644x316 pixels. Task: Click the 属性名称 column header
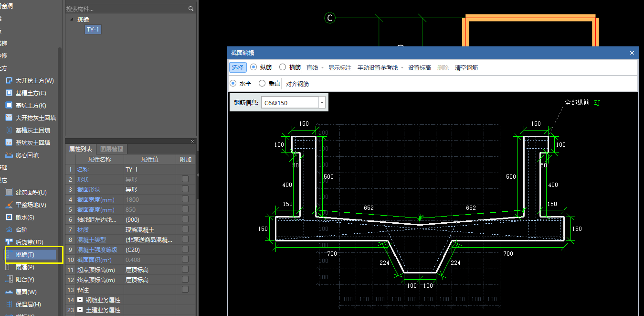(100, 159)
